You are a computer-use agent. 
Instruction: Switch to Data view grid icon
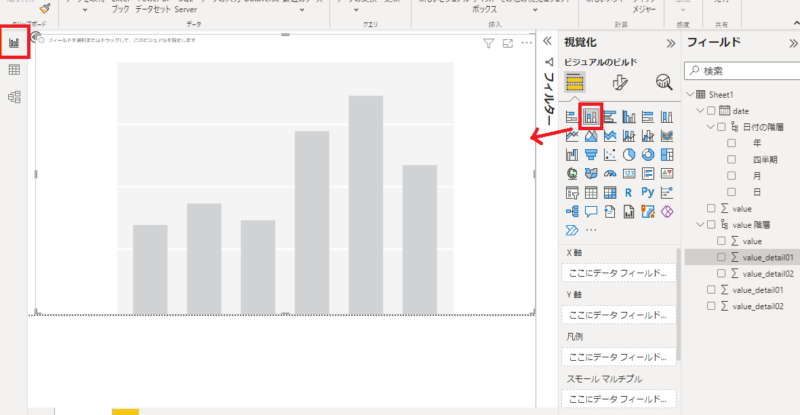pyautogui.click(x=14, y=70)
